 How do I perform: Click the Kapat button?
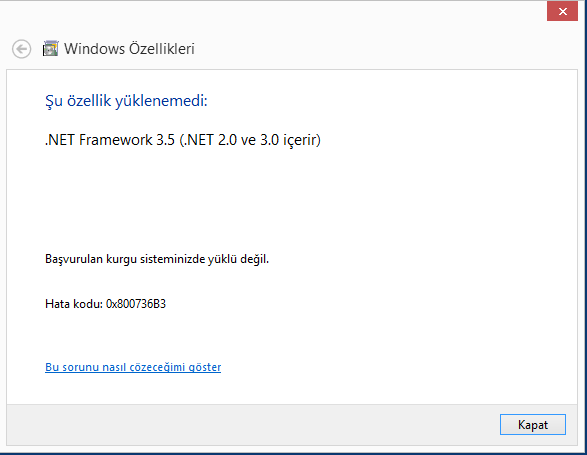pos(533,425)
